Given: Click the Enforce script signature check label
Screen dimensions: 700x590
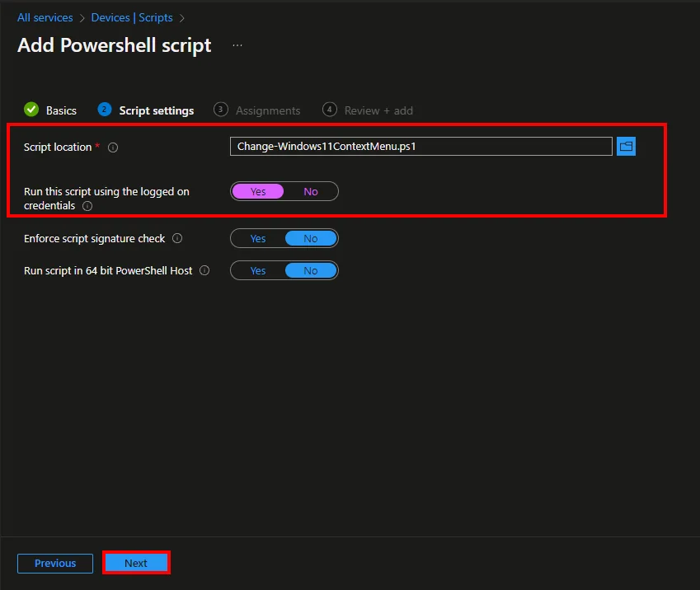Looking at the screenshot, I should (95, 239).
